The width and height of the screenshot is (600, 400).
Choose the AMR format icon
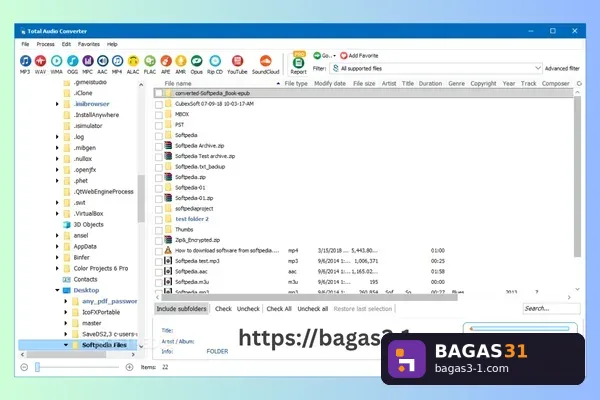pyautogui.click(x=181, y=61)
